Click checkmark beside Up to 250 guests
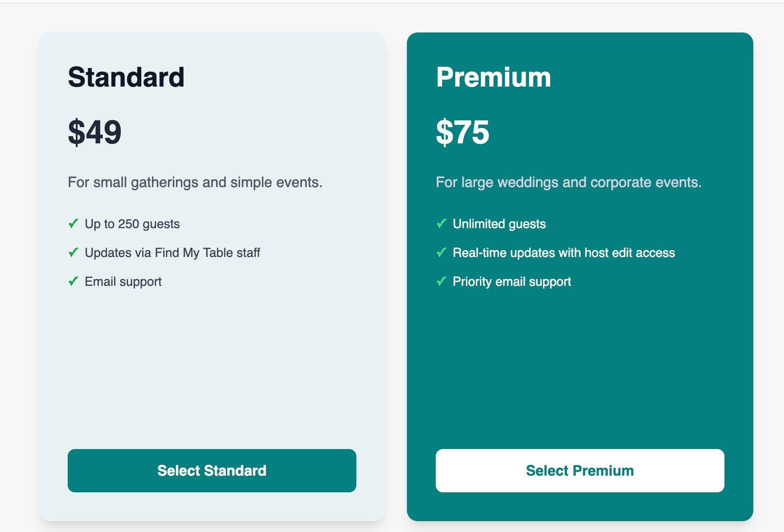 (x=74, y=224)
